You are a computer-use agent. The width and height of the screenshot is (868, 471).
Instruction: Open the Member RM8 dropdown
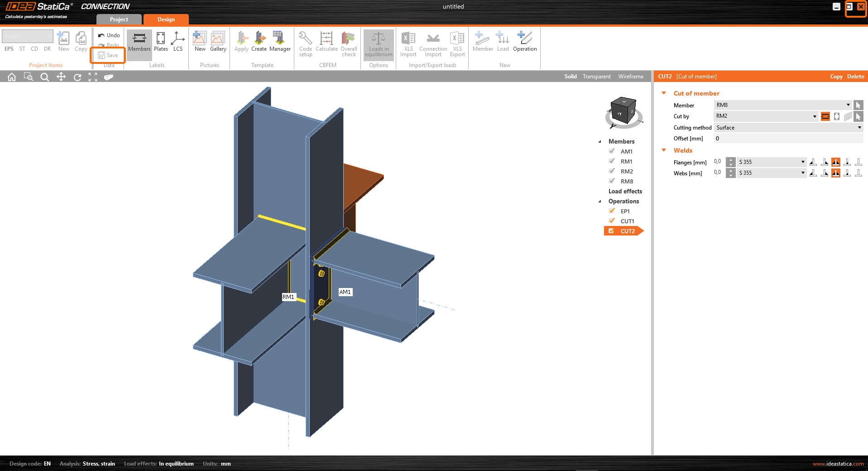782,105
